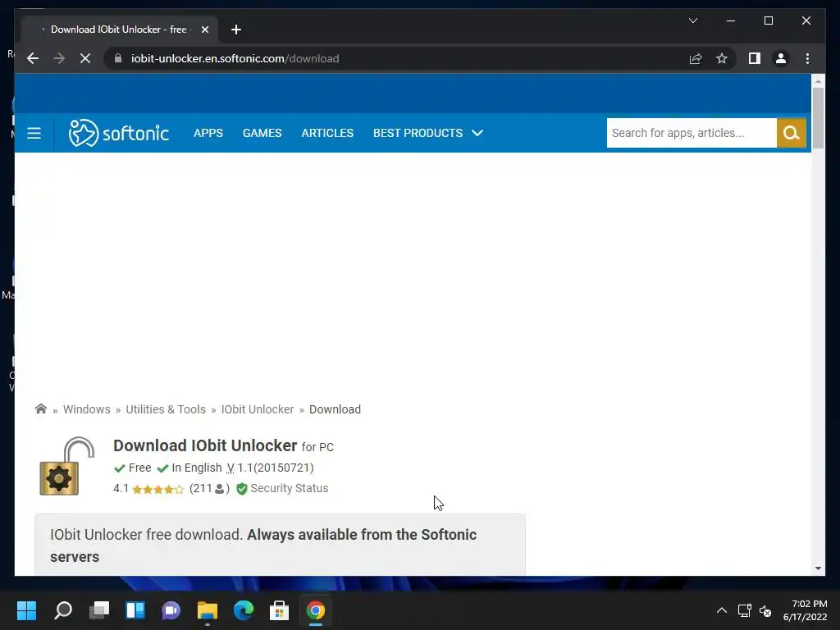Go back using the browser back arrow
The height and width of the screenshot is (630, 840).
33,58
